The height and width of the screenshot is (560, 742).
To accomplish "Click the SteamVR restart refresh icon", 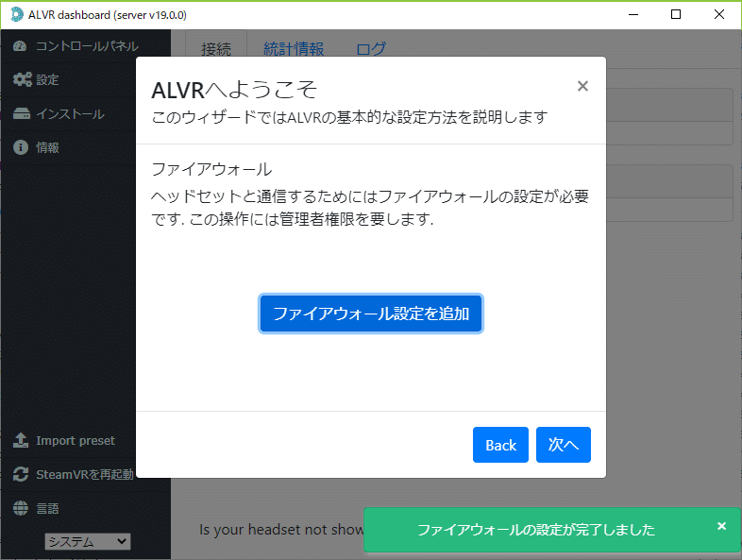I will pos(21,474).
